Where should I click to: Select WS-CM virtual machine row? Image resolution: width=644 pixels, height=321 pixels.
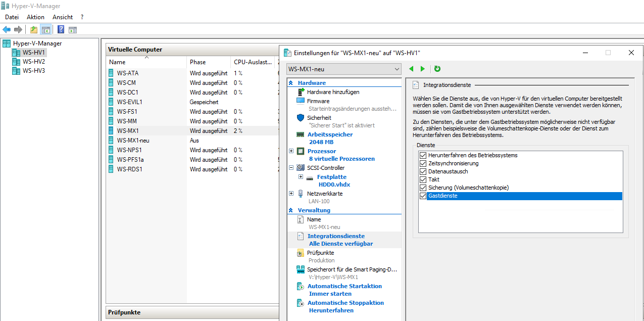pyautogui.click(x=192, y=83)
